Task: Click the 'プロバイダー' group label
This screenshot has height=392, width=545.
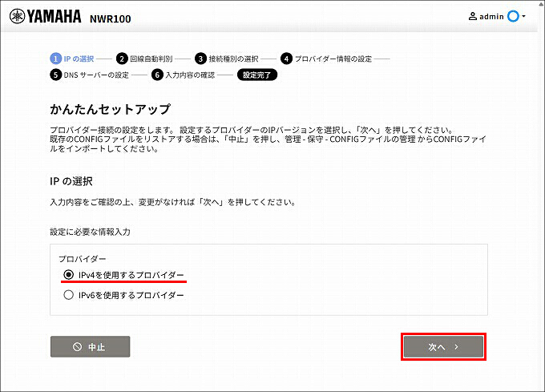Action: (x=82, y=259)
